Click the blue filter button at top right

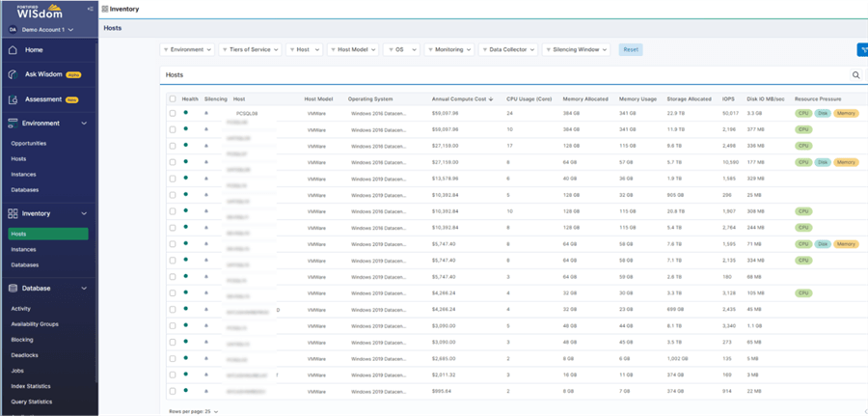pyautogui.click(x=861, y=49)
